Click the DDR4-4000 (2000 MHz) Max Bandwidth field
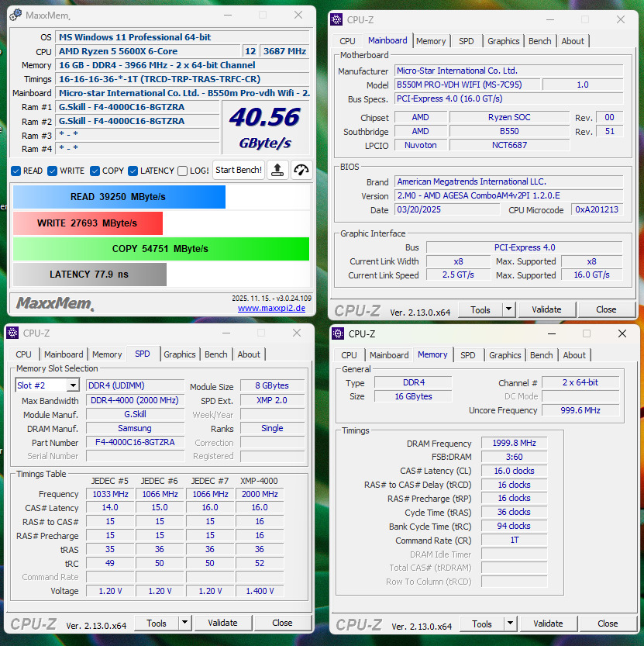 [x=135, y=400]
